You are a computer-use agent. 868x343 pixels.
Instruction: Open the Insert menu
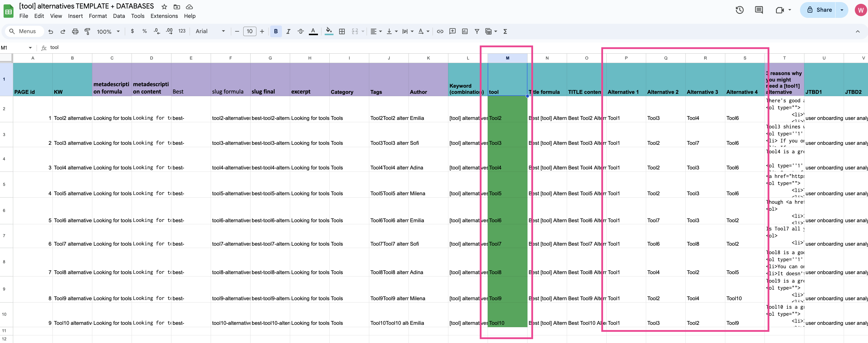pos(76,16)
